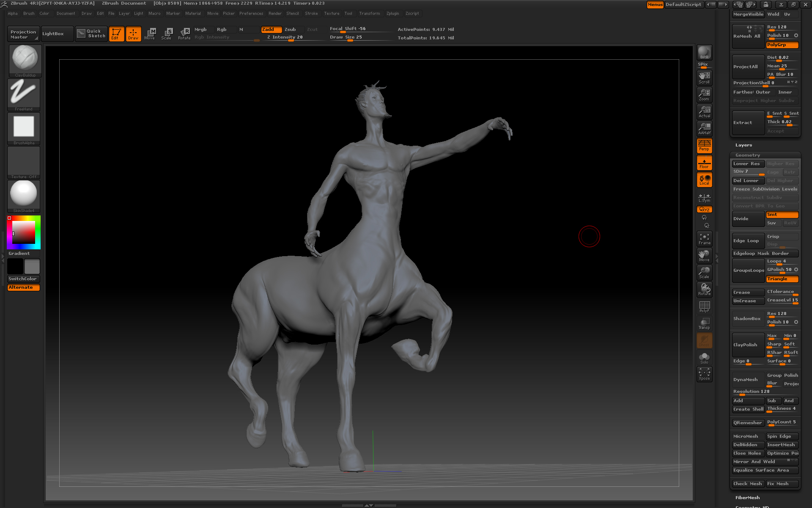Screen dimensions: 812x508
Task: Select the Scroll canvas tool
Action: click(704, 77)
